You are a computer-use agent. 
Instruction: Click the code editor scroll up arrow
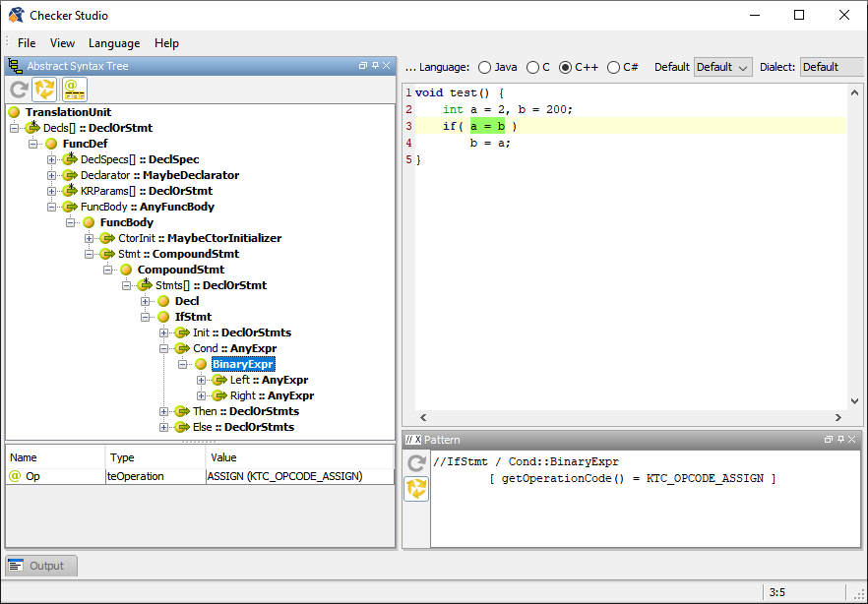(x=854, y=92)
